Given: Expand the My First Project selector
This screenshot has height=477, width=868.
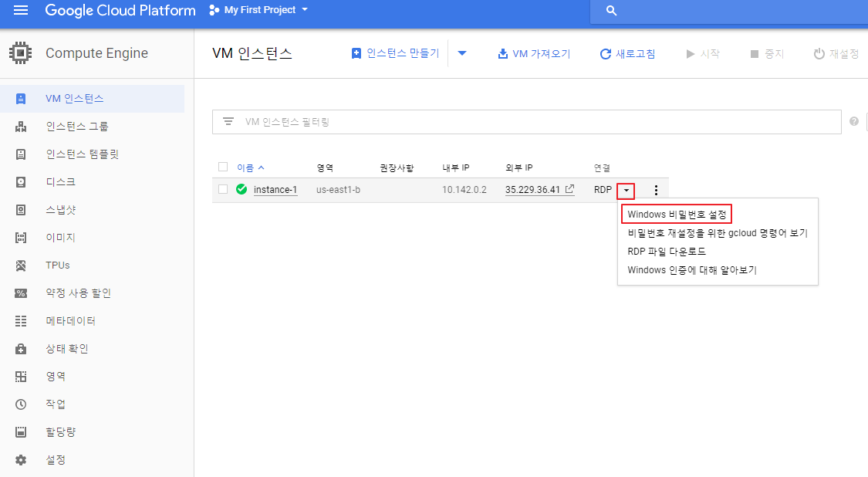Looking at the screenshot, I should tap(258, 10).
